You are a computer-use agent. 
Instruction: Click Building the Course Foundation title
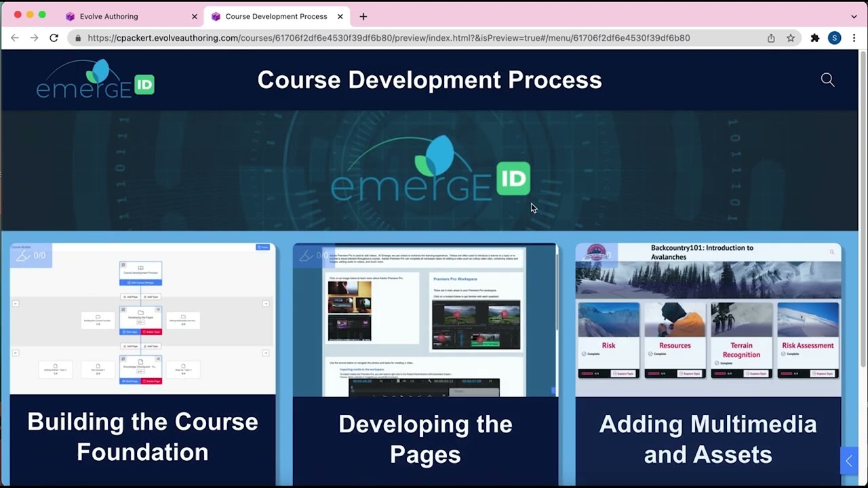coord(142,437)
